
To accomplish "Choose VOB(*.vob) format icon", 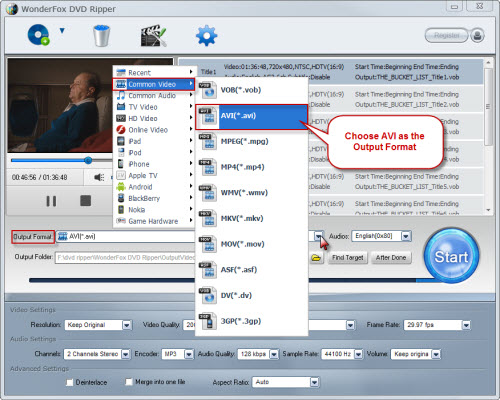I will click(x=208, y=90).
